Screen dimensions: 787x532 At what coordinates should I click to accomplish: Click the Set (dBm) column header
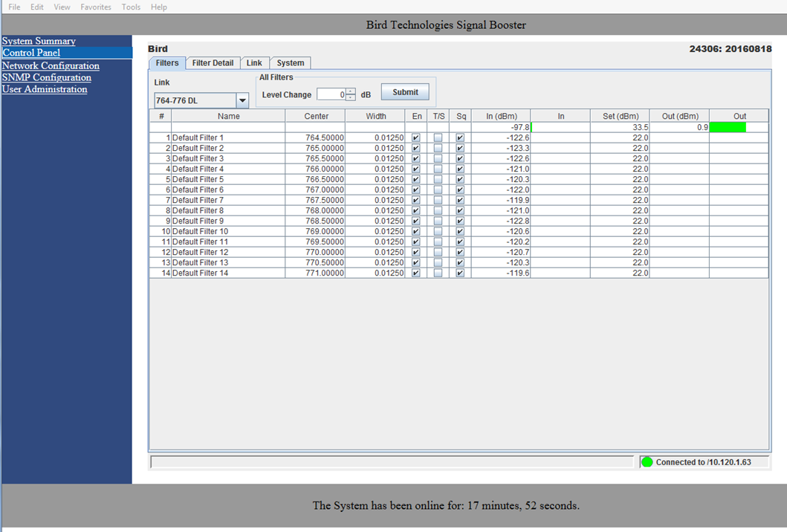pos(621,116)
